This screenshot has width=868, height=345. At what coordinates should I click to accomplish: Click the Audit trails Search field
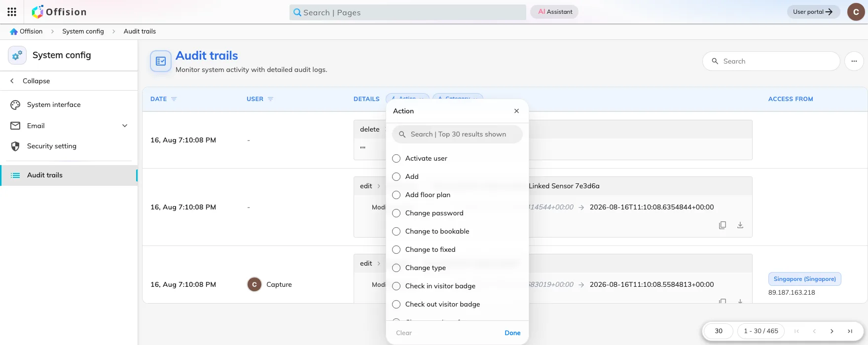click(x=771, y=61)
